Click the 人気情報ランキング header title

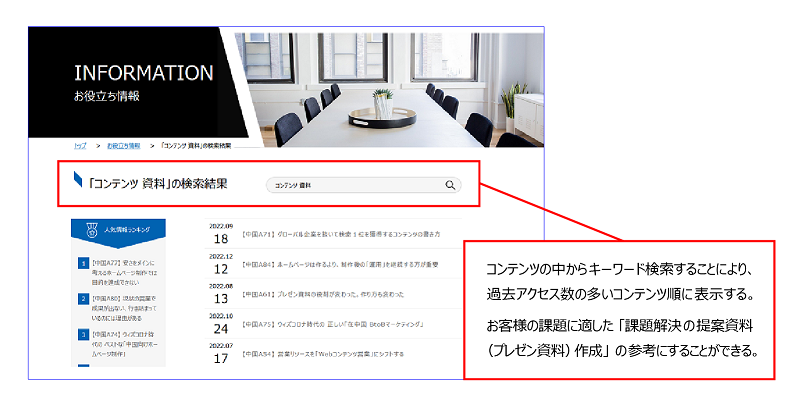pos(127,230)
